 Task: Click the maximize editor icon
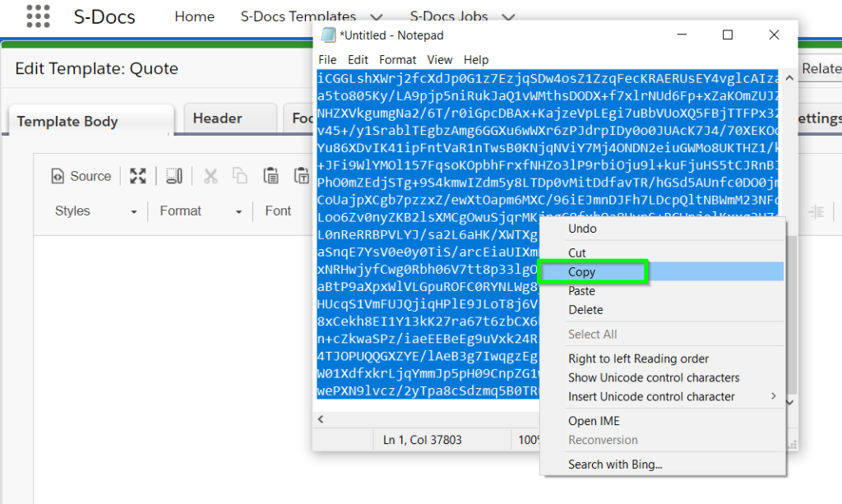[x=137, y=175]
